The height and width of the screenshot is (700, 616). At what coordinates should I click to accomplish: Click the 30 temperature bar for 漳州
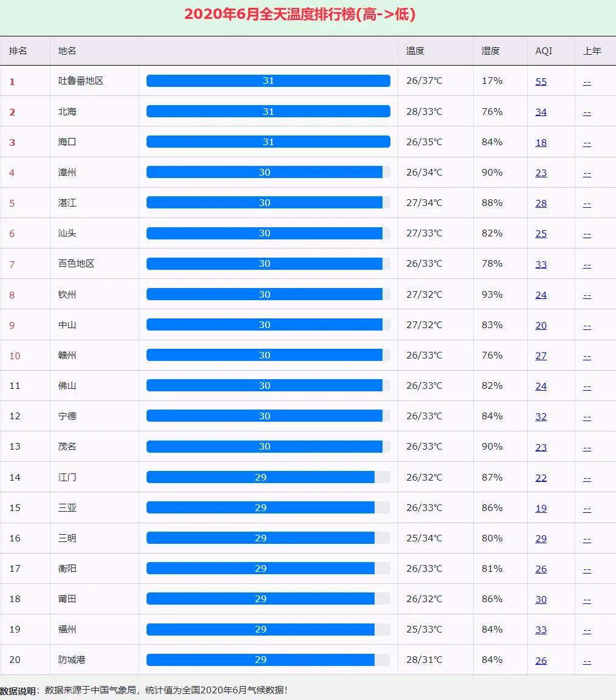[x=265, y=172]
